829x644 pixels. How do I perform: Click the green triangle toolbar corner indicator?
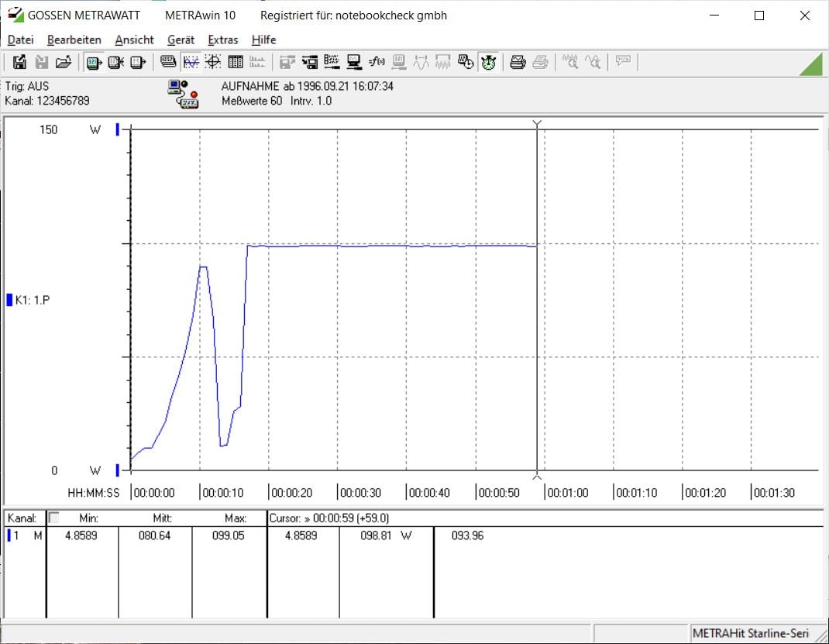811,64
